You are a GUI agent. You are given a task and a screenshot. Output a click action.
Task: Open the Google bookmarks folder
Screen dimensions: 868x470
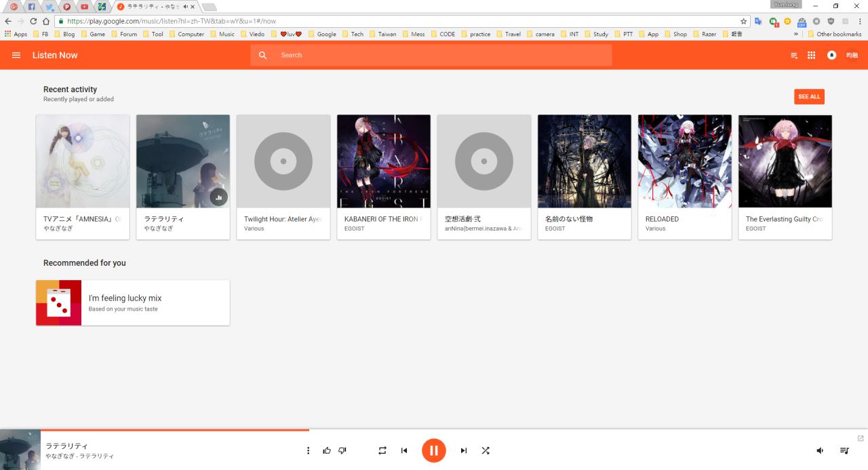pyautogui.click(x=321, y=34)
